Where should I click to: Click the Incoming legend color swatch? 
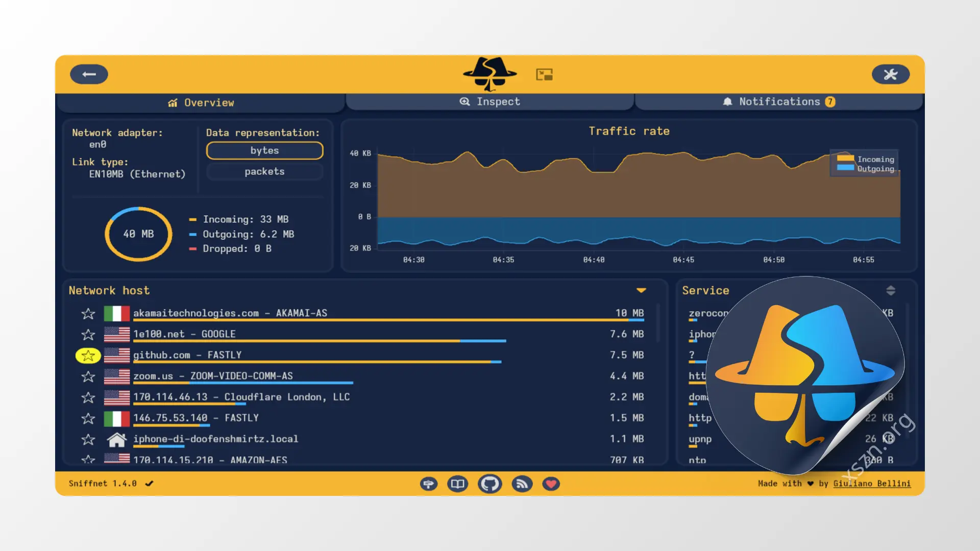click(x=845, y=159)
